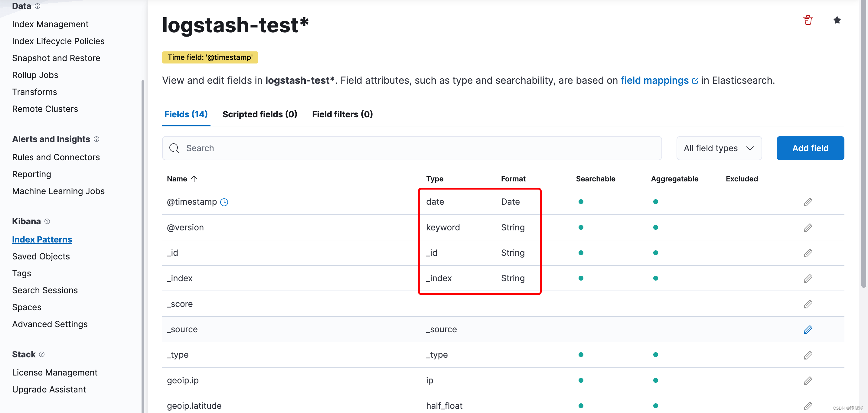Open Spaces in sidebar
868x413 pixels.
tap(27, 307)
